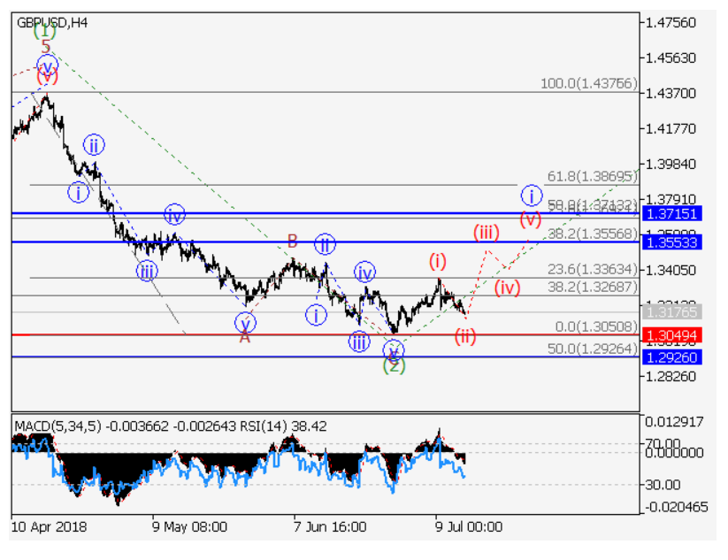Click the 9 Jul 00:00 date marker
The height and width of the screenshot is (560, 728).
pos(468,526)
